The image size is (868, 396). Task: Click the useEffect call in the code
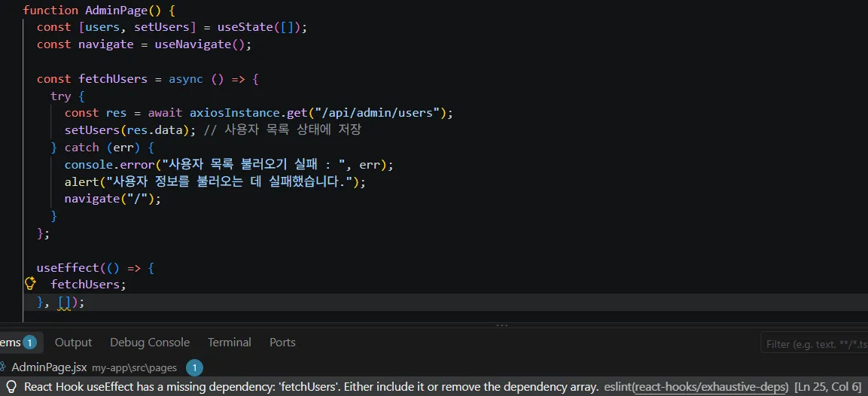point(68,267)
